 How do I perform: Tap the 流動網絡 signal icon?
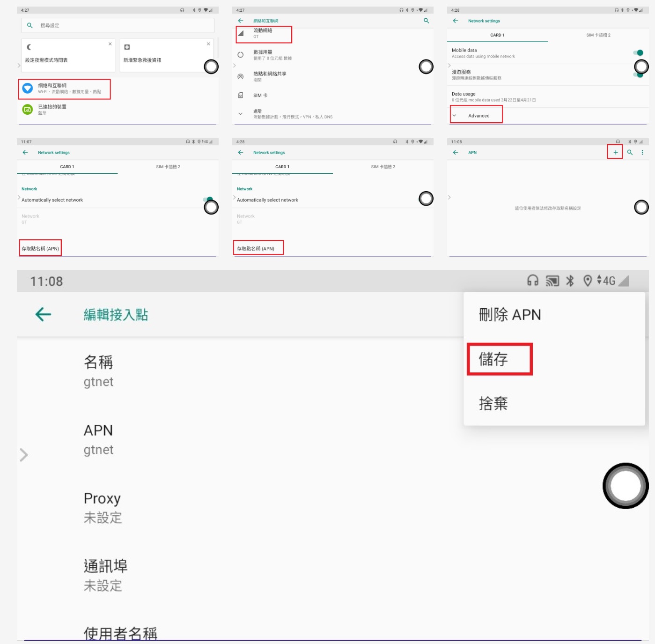tap(241, 33)
